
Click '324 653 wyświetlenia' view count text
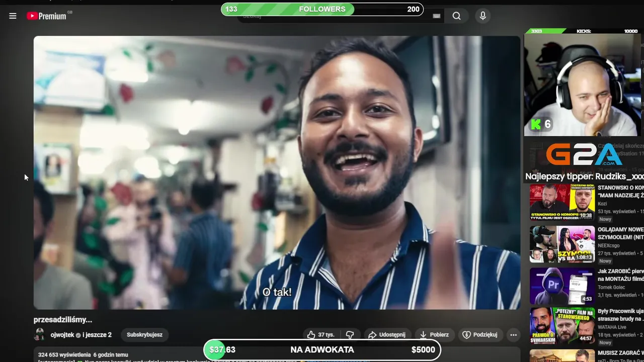(x=64, y=354)
